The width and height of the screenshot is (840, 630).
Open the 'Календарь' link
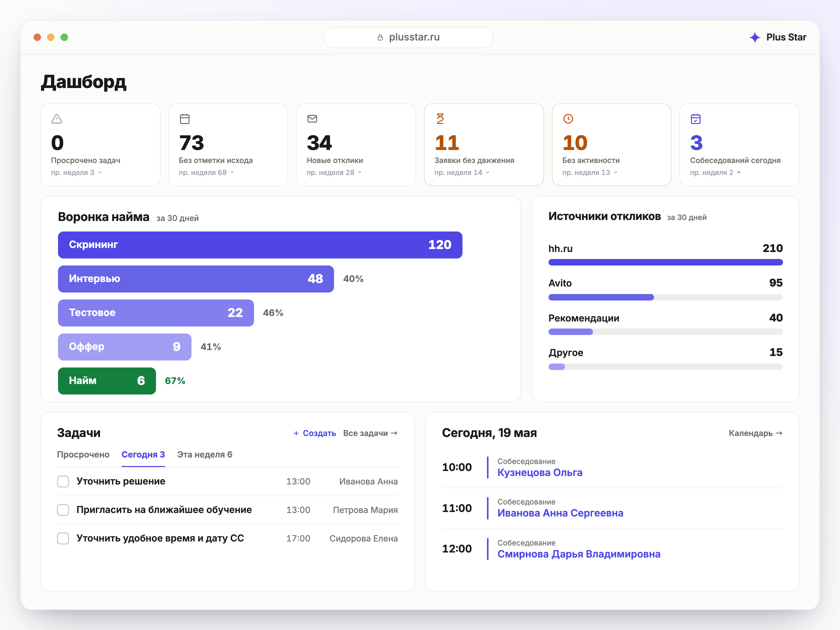756,433
